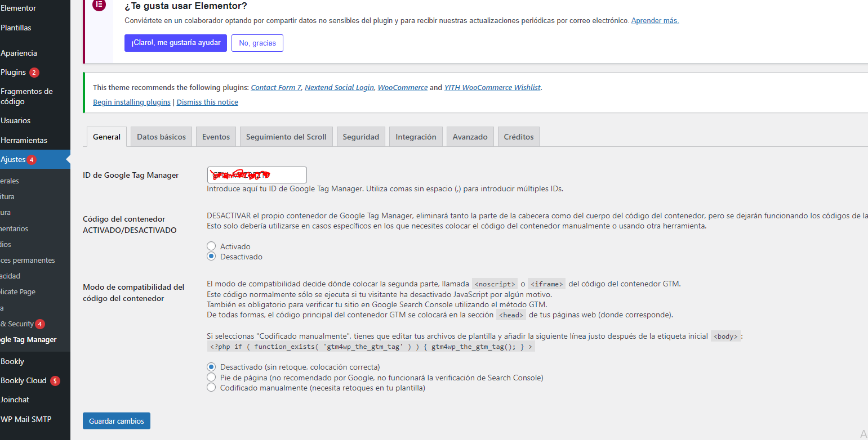Choose Pie de página compatibility option
This screenshot has width=868, height=440.
[211, 377]
